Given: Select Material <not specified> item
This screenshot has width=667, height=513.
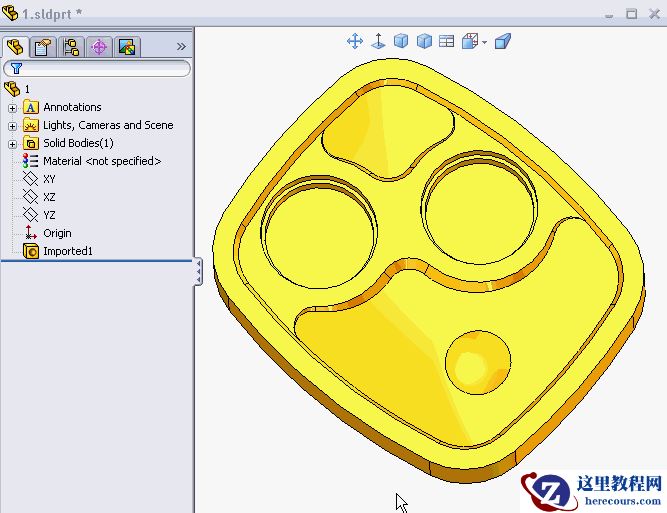Looking at the screenshot, I should 101,161.
